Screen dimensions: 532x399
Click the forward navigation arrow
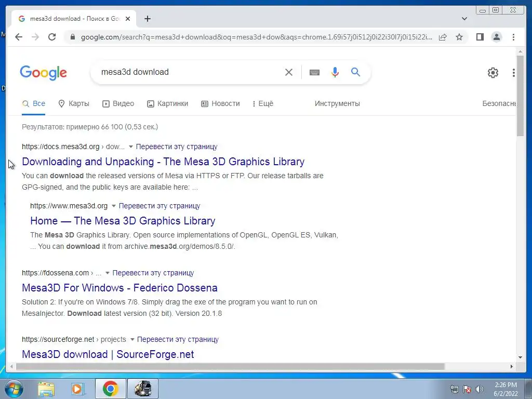(35, 37)
